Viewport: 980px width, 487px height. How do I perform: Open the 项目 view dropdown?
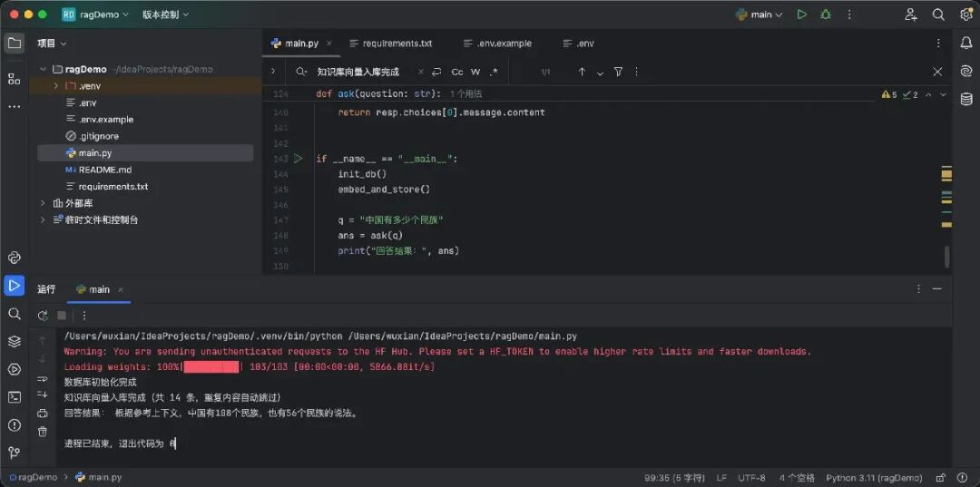[x=52, y=44]
